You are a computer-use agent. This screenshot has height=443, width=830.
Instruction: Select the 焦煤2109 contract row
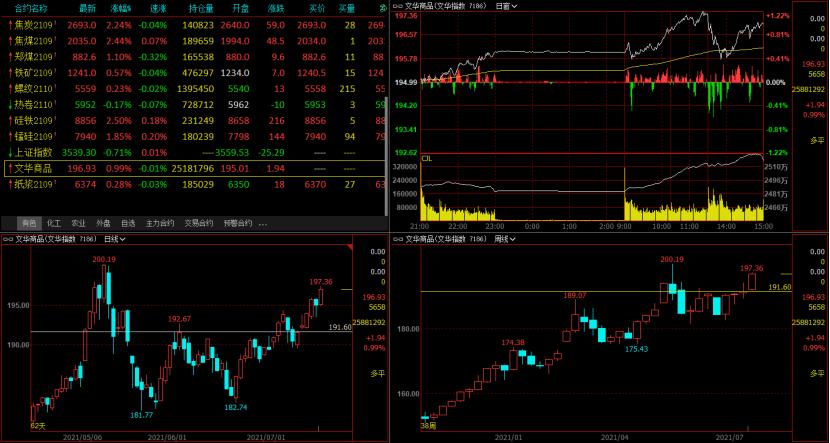194,41
